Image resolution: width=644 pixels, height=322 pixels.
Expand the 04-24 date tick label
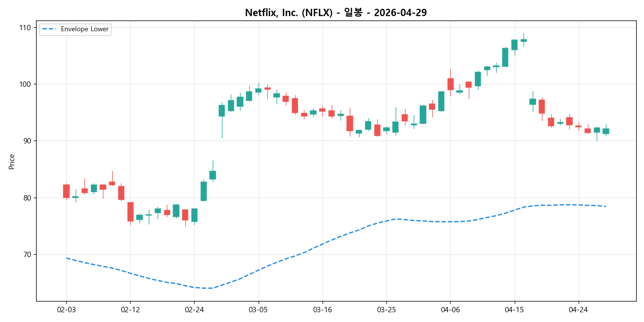[578, 309]
